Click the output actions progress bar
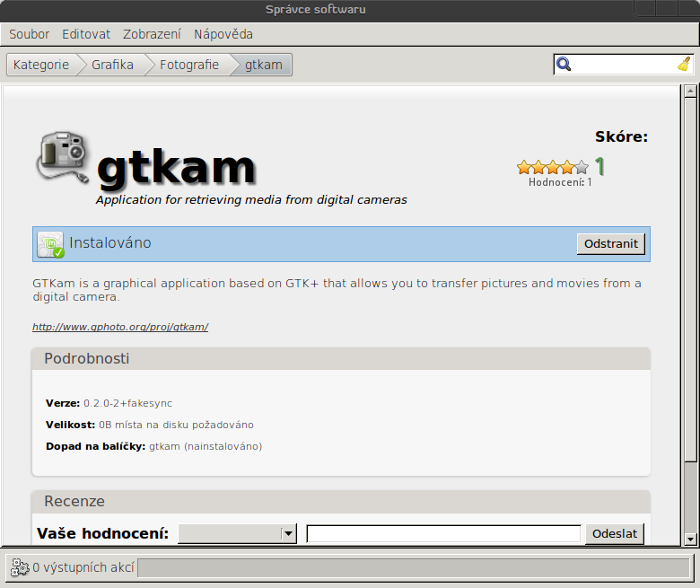Screen dimensions: 700x588 tap(414, 568)
